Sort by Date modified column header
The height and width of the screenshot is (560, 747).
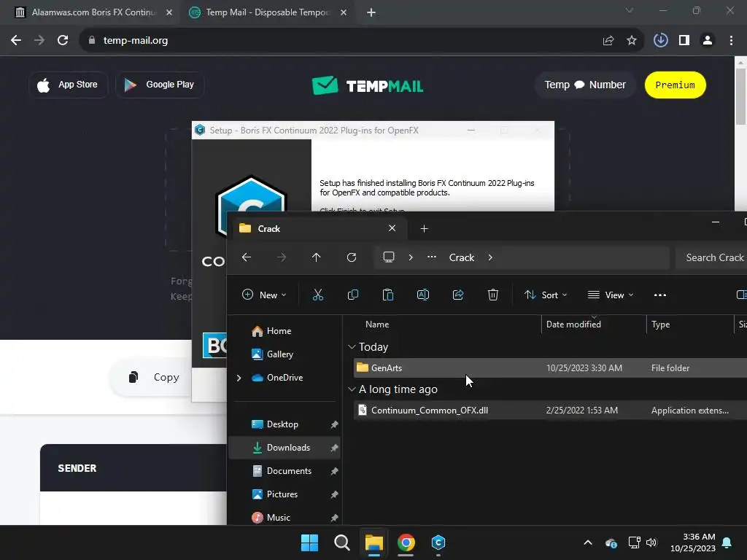coord(573,324)
